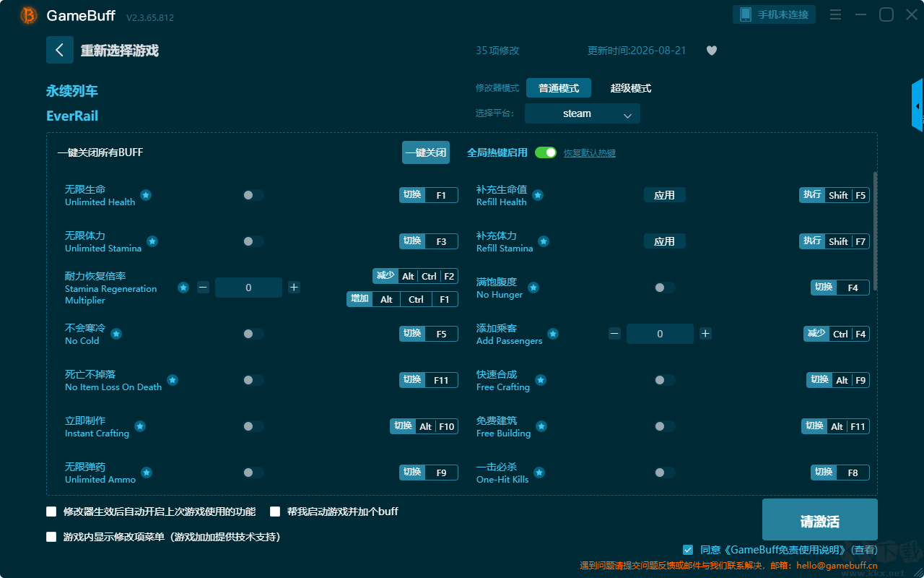The image size is (924, 578).
Task: Favorite this trainer with heart icon
Action: coord(712,51)
